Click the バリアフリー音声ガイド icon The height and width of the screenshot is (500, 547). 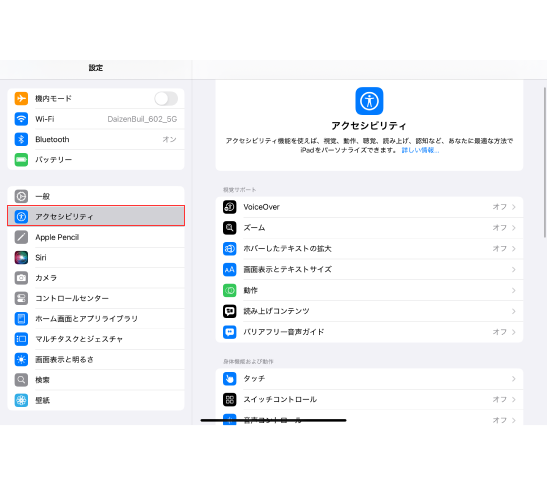tap(230, 332)
